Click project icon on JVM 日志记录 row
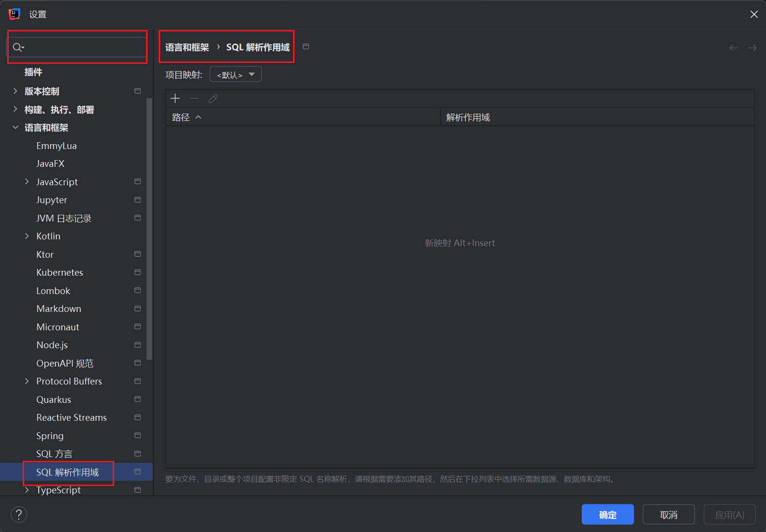766x532 pixels. point(138,218)
